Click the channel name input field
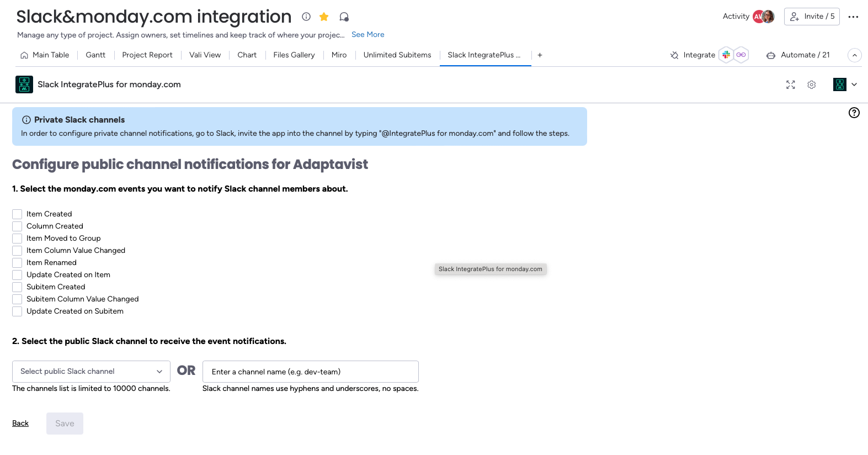 click(311, 372)
